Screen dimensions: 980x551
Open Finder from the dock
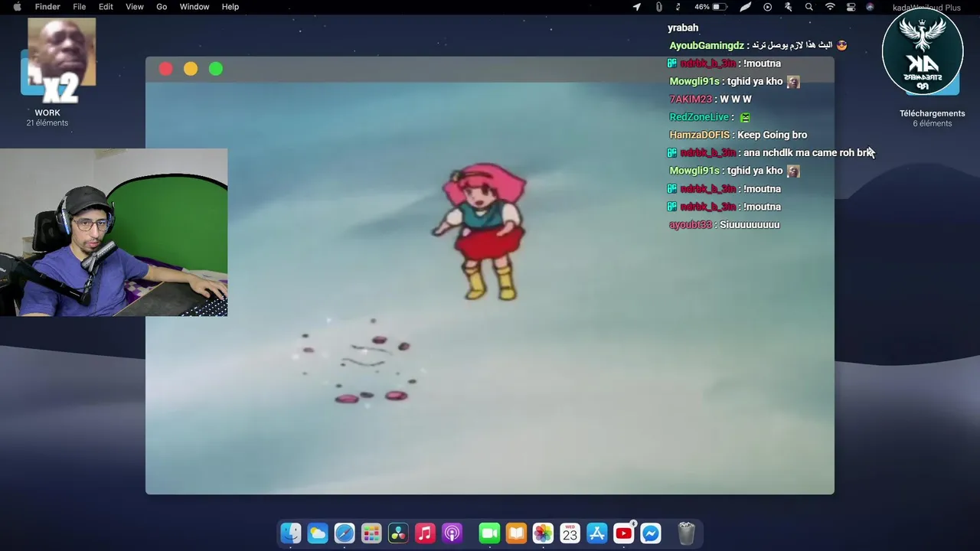tap(291, 533)
